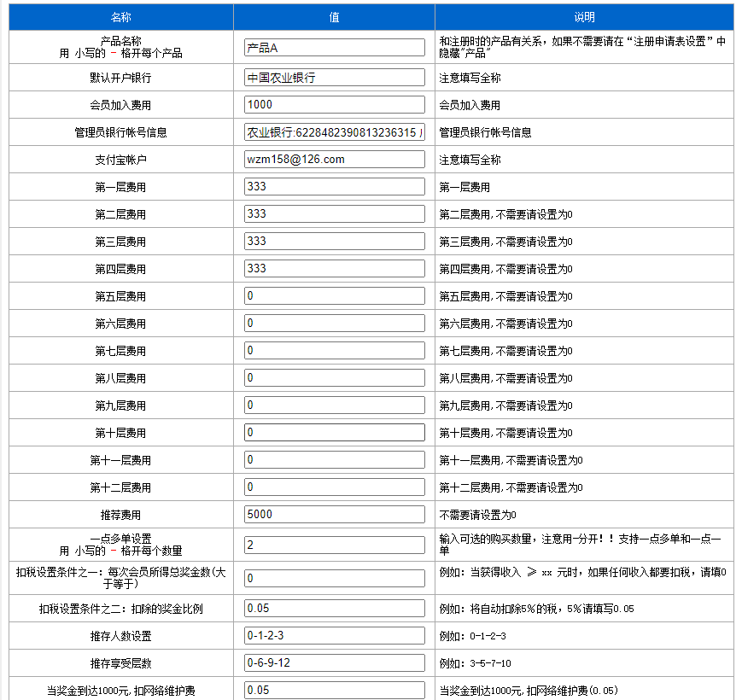Image resolution: width=742 pixels, height=700 pixels.
Task: Click the 扣网络维护费 input field
Action: [334, 690]
